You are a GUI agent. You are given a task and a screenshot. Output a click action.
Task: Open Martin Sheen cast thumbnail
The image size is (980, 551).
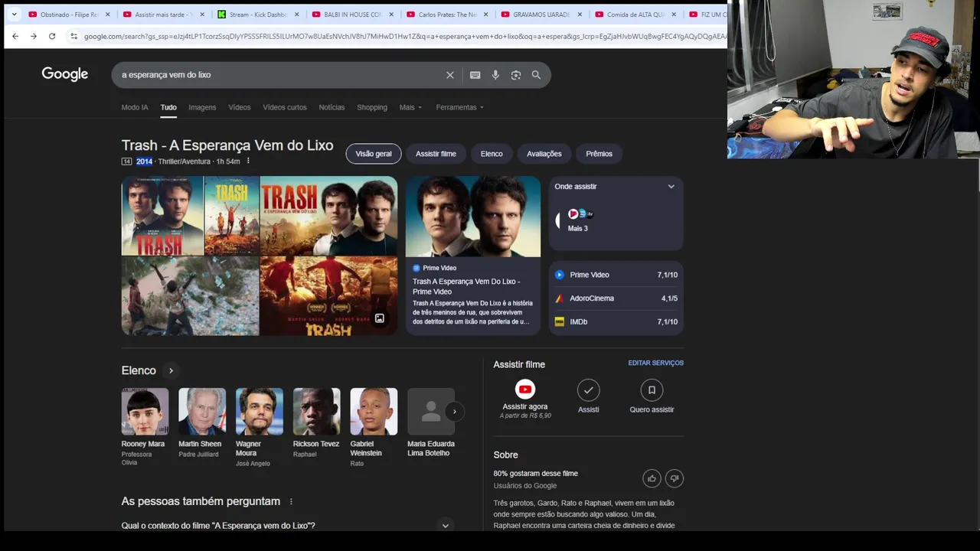tap(202, 412)
